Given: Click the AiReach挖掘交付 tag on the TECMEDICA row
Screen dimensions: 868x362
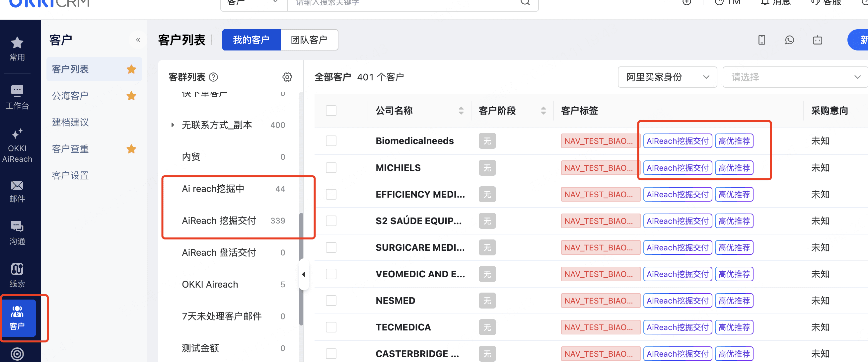Looking at the screenshot, I should click(677, 327).
